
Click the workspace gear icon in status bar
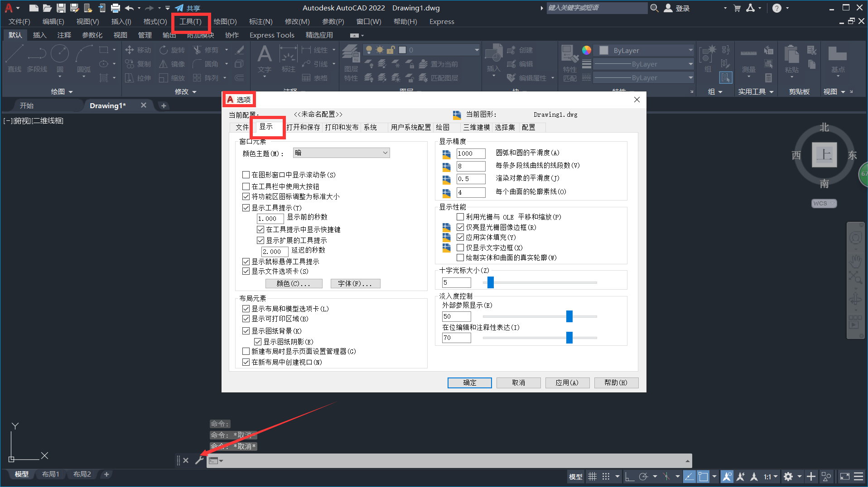(788, 477)
